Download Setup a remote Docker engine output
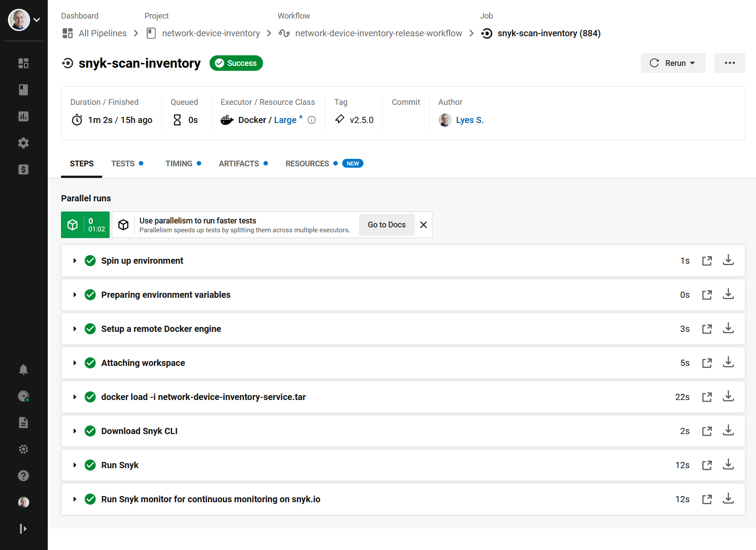 click(x=728, y=328)
